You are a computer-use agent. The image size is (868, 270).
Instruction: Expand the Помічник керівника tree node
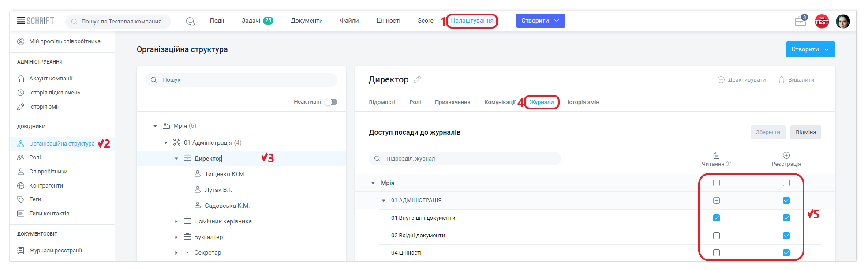176,221
